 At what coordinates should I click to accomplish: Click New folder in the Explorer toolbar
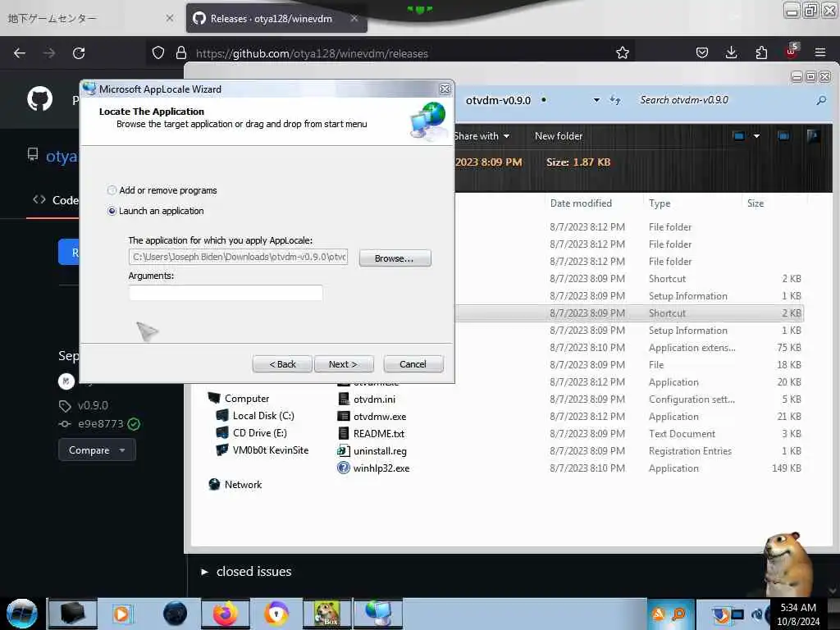(x=558, y=136)
